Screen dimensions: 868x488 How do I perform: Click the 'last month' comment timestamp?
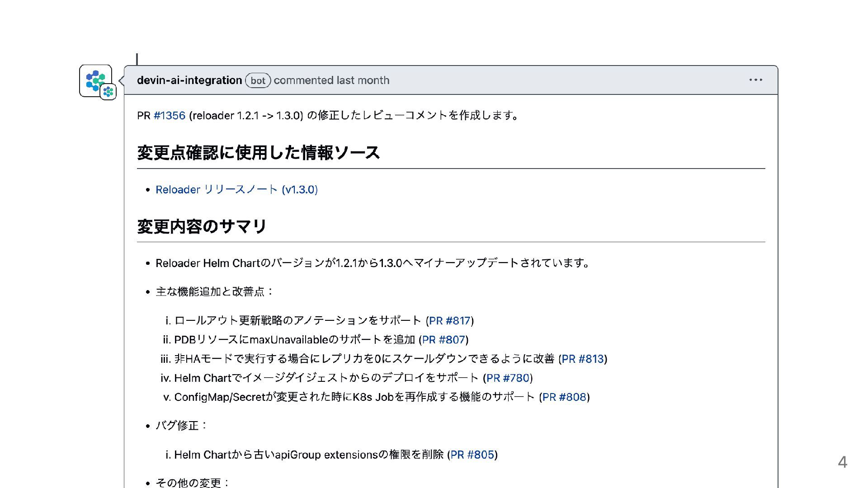pyautogui.click(x=363, y=80)
